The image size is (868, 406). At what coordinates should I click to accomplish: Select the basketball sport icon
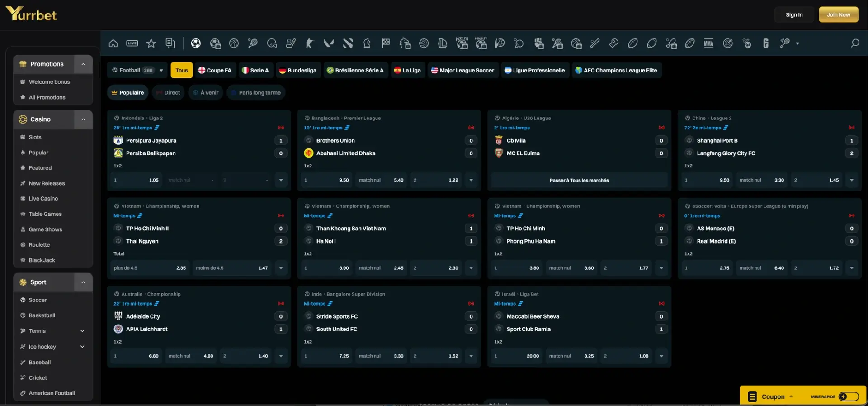(234, 43)
